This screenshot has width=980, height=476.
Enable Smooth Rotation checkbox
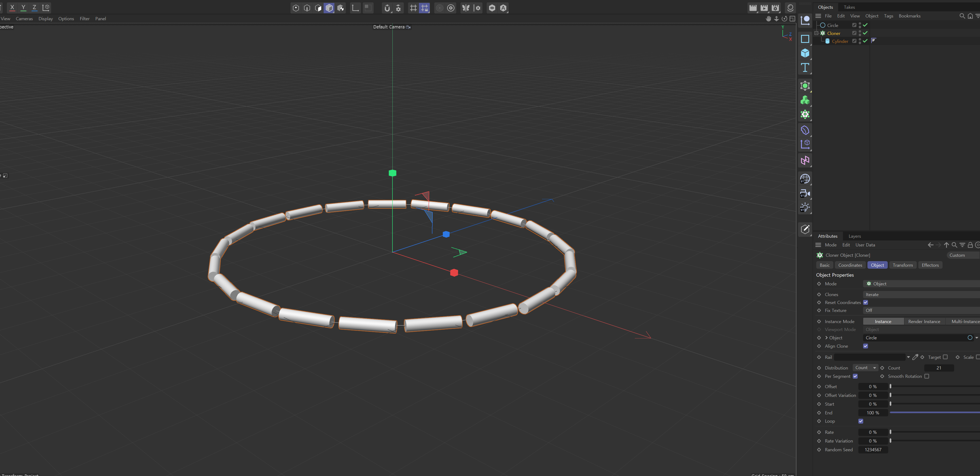pos(927,377)
